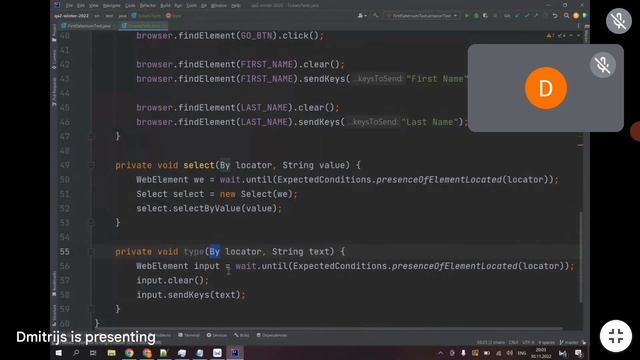This screenshot has width=640, height=360.
Task: Click the select method name on line 49
Action: pos(199,165)
